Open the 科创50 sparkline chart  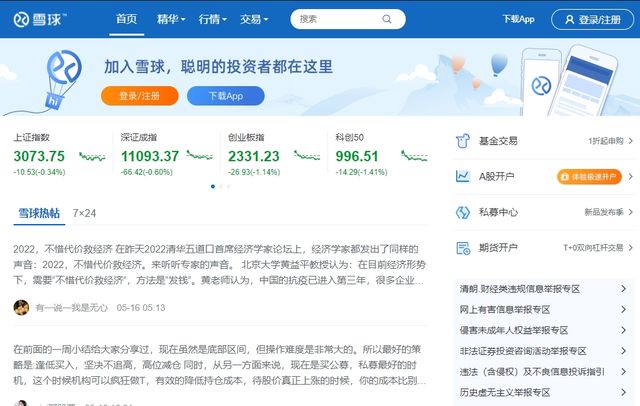click(x=414, y=155)
